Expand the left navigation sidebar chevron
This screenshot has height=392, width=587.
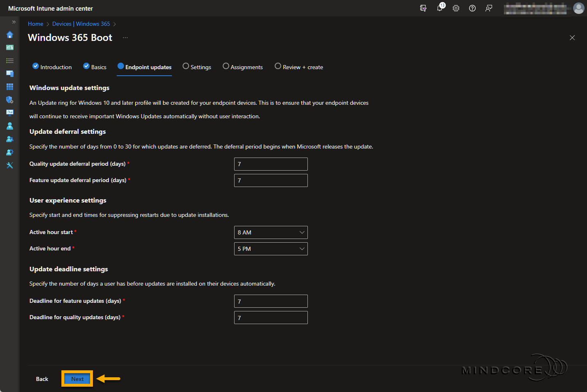(14, 22)
